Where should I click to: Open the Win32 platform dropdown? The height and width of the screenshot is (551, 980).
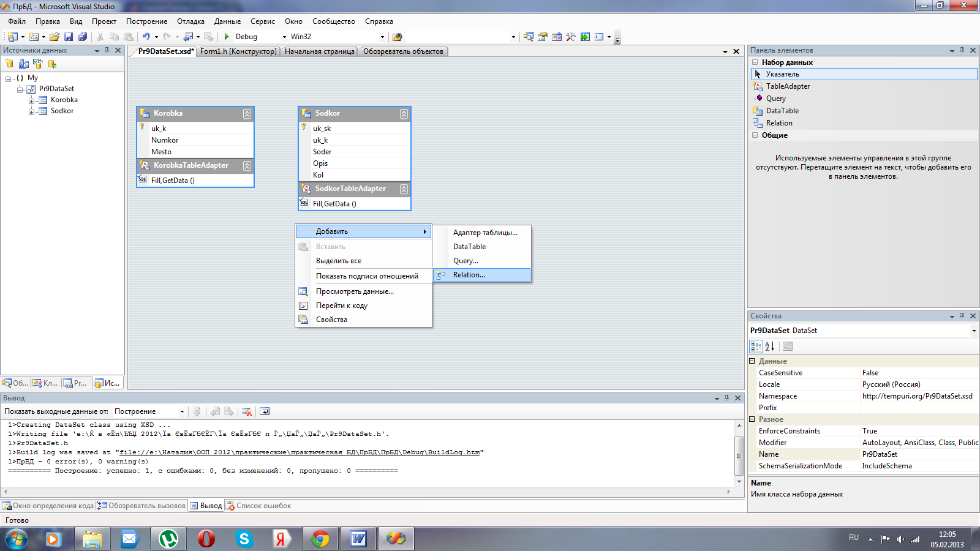(382, 37)
